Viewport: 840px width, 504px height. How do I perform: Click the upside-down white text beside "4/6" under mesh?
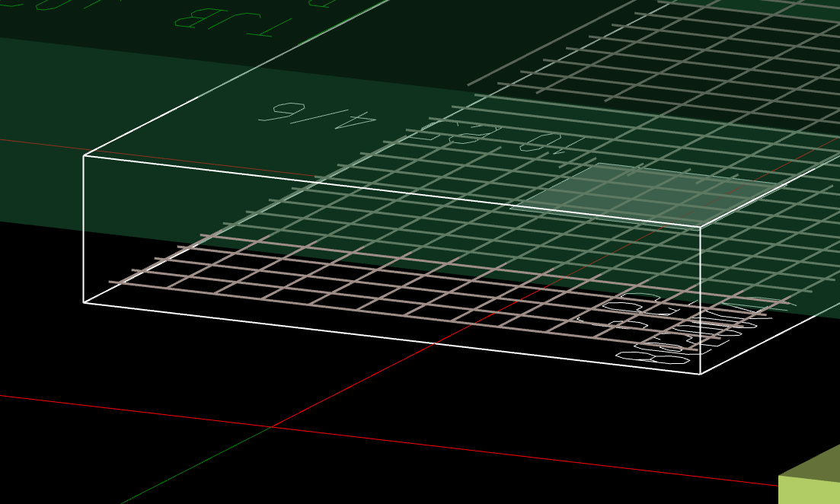click(x=495, y=137)
